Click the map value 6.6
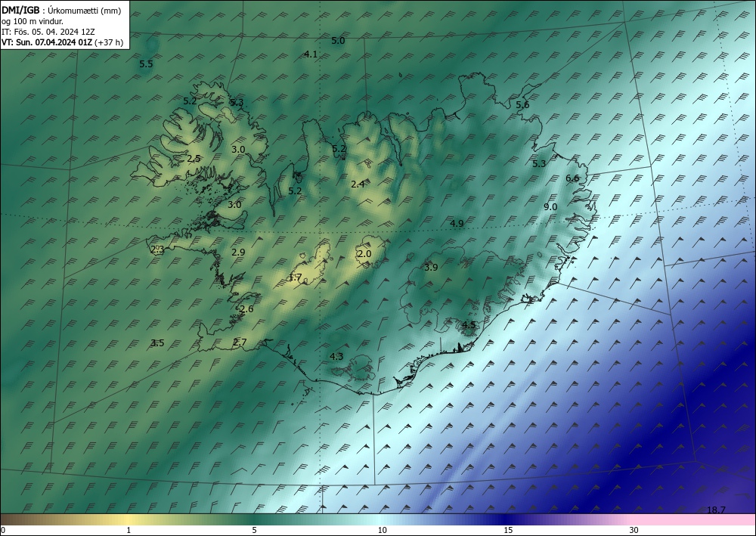 click(x=572, y=178)
